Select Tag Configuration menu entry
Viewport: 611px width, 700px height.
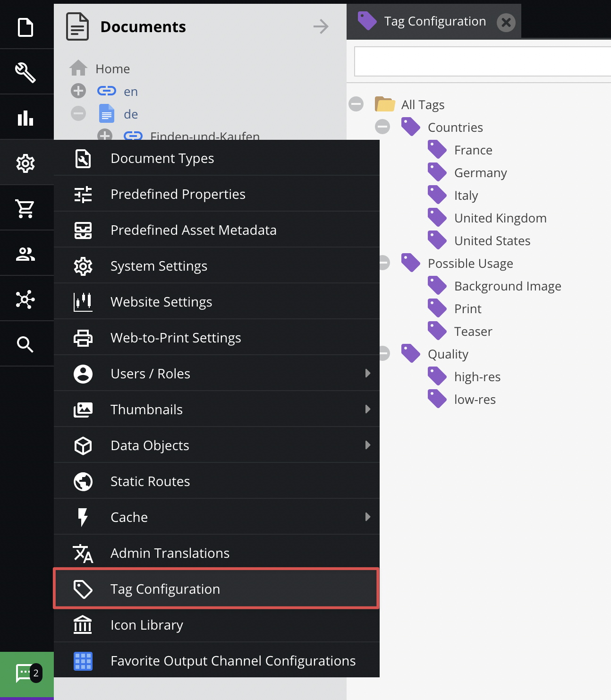[x=217, y=589]
